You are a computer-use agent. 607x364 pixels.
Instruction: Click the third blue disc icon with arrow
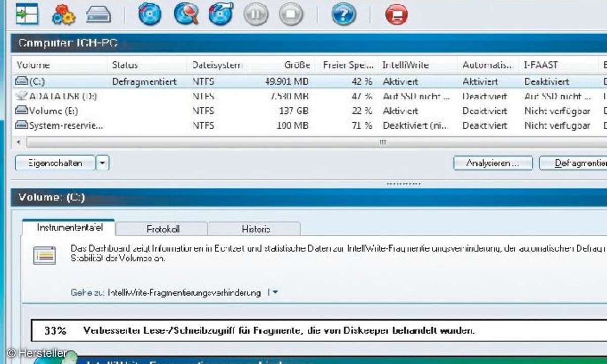click(222, 14)
